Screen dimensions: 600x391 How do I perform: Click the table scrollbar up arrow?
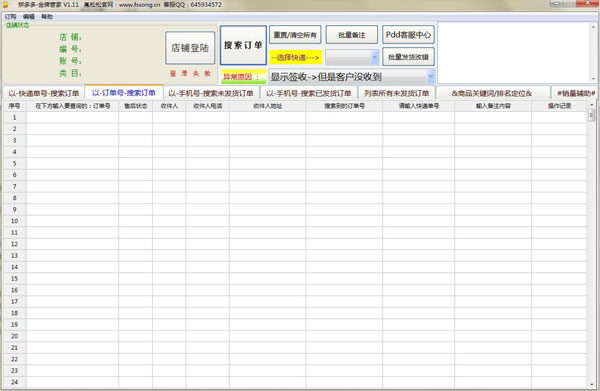(592, 104)
